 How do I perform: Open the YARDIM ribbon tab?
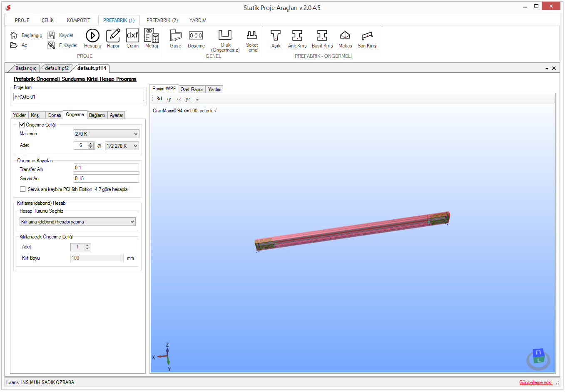tap(198, 20)
